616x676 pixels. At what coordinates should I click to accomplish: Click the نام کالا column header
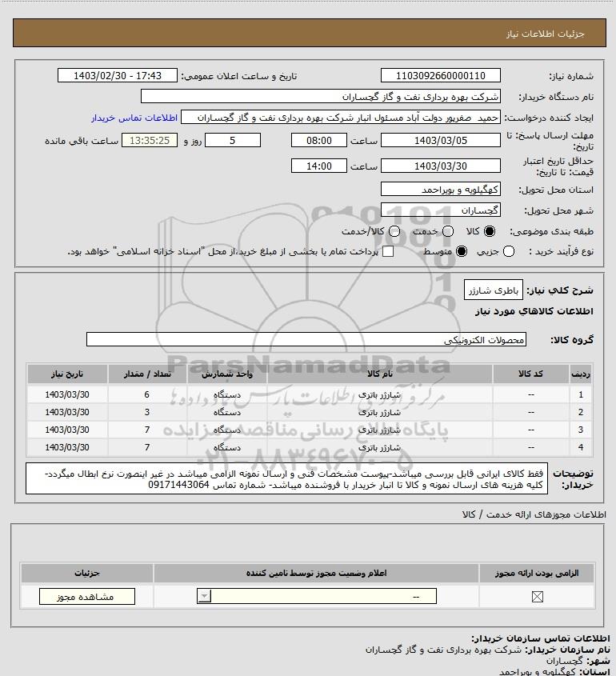pyautogui.click(x=380, y=374)
